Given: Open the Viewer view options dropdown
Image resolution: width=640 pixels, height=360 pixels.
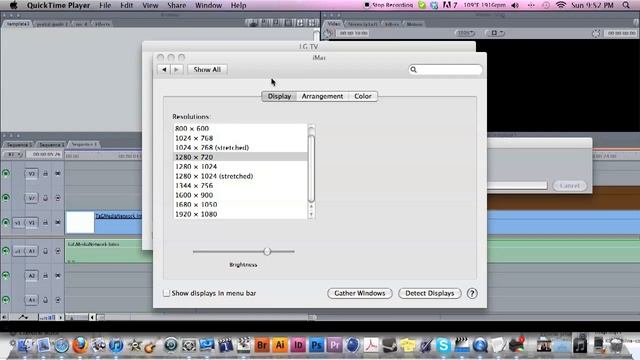Looking at the screenshot, I should click(x=495, y=33).
